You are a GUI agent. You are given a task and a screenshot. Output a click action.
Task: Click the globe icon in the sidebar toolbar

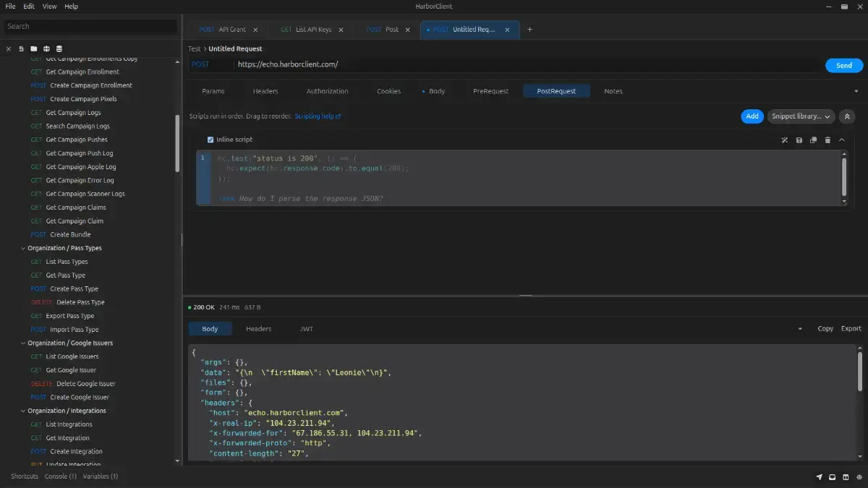pos(46,49)
